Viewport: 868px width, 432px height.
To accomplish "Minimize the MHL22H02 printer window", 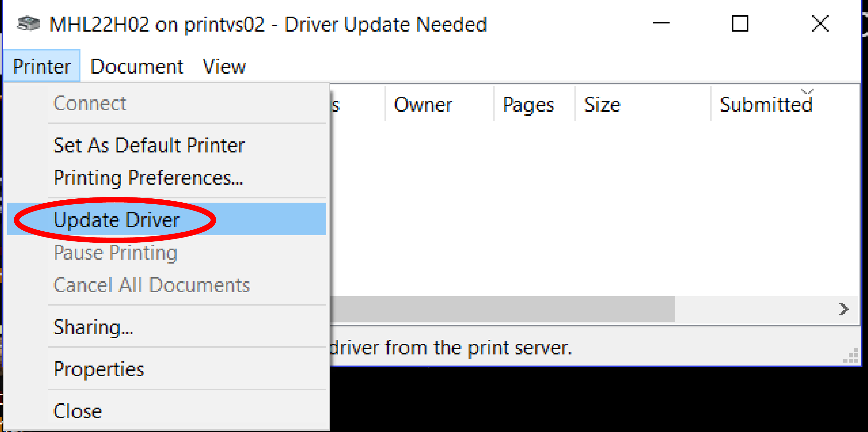I will tap(661, 24).
